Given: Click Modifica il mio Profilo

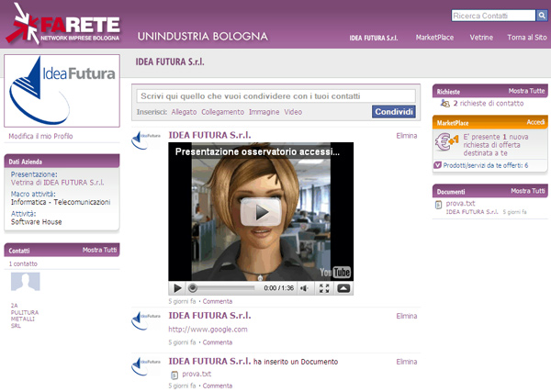Looking at the screenshot, I should pos(40,136).
